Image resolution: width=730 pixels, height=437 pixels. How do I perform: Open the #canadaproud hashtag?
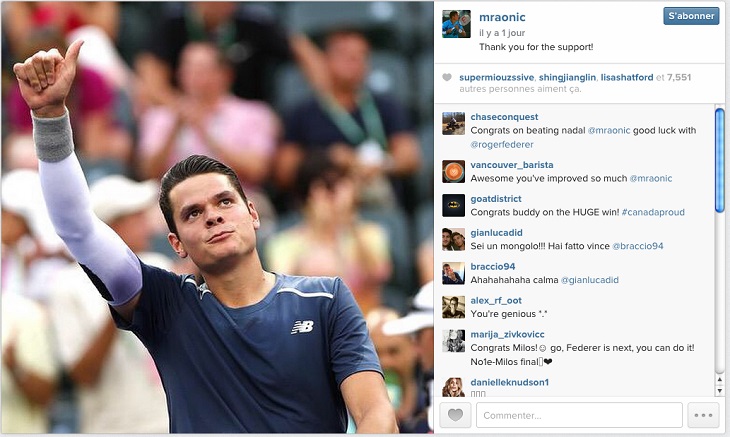(653, 212)
